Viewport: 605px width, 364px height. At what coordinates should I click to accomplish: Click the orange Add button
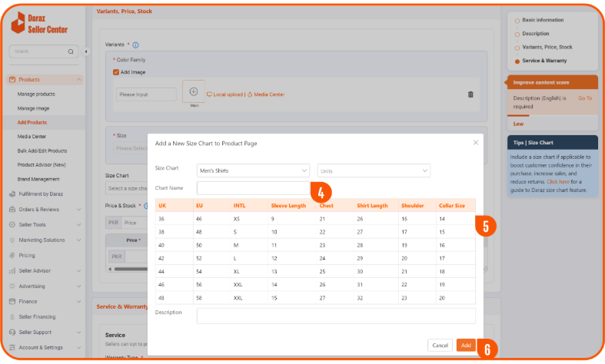pyautogui.click(x=465, y=346)
